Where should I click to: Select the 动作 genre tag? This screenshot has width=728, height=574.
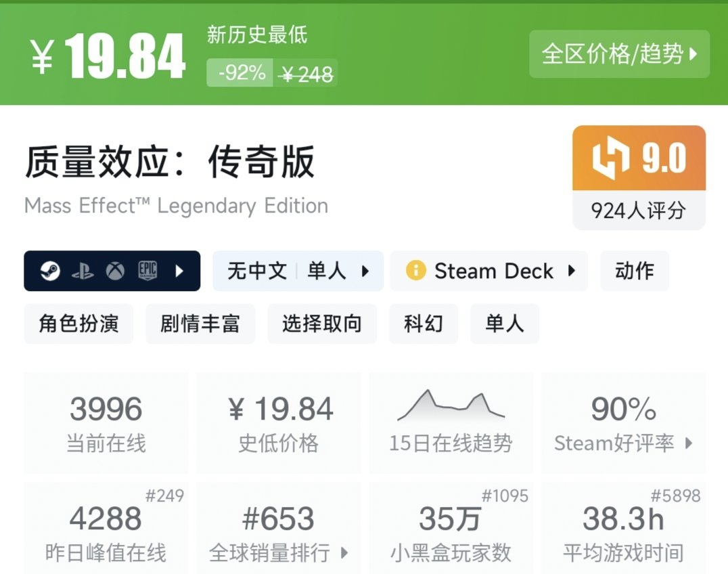[x=634, y=271]
